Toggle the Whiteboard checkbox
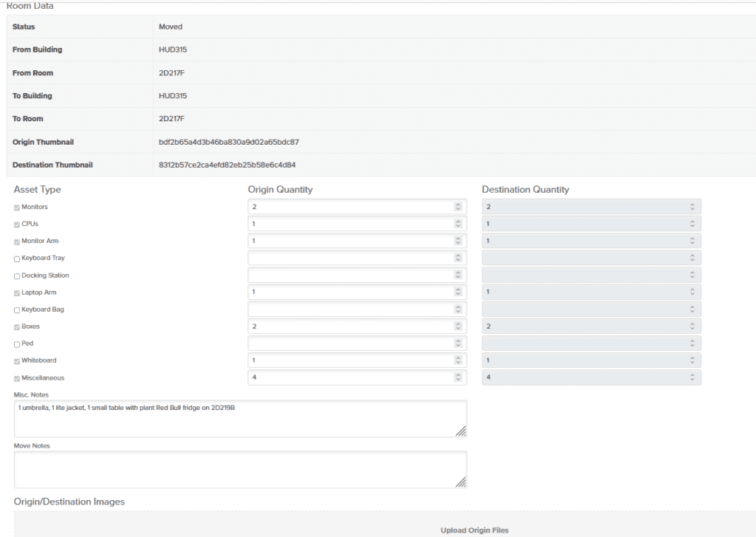The image size is (756, 537). [x=17, y=361]
